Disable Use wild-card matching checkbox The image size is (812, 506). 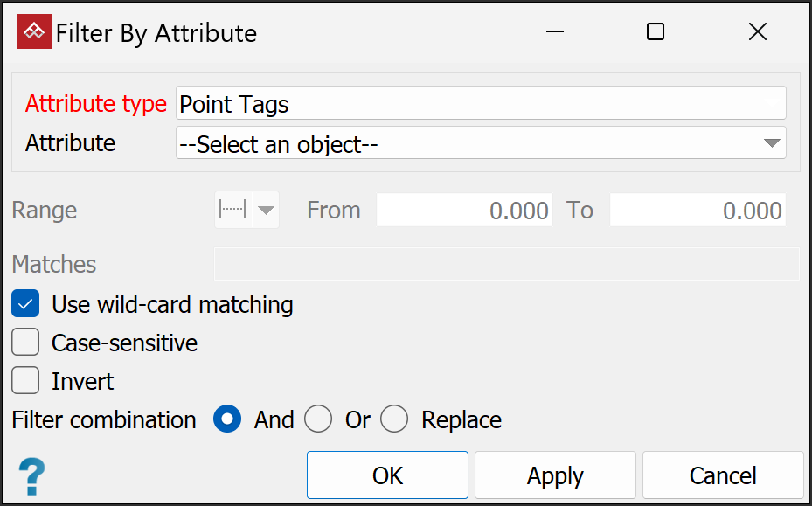26,304
